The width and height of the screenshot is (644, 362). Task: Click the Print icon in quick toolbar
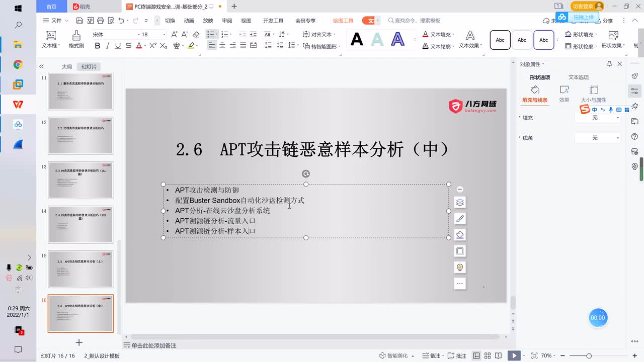[x=100, y=21]
